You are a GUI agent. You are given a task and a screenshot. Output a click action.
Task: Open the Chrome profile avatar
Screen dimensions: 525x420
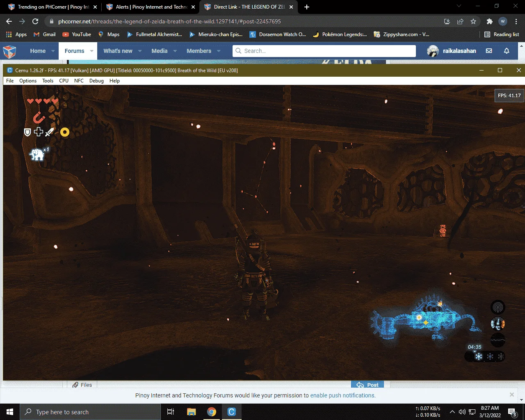tap(503, 21)
